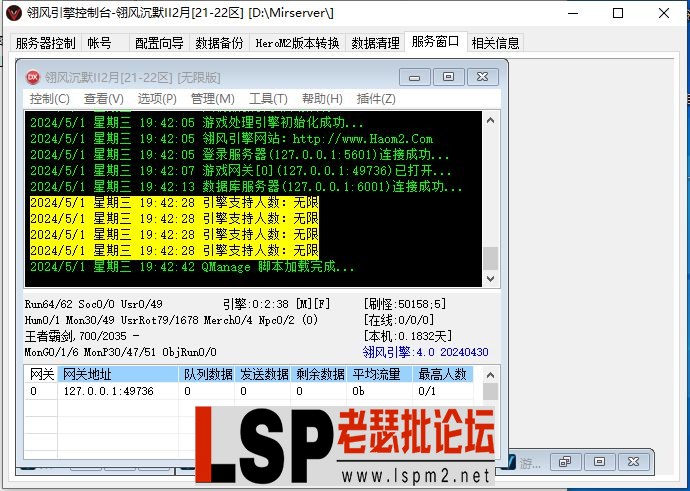Click the [刷怪:50158;5] status text
The width and height of the screenshot is (690, 491).
pos(405,304)
